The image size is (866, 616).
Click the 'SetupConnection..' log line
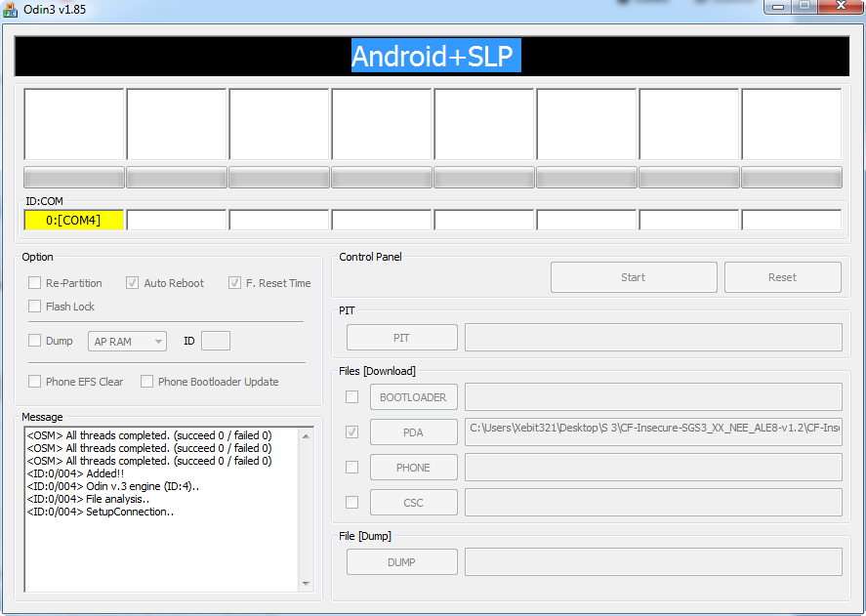[101, 512]
